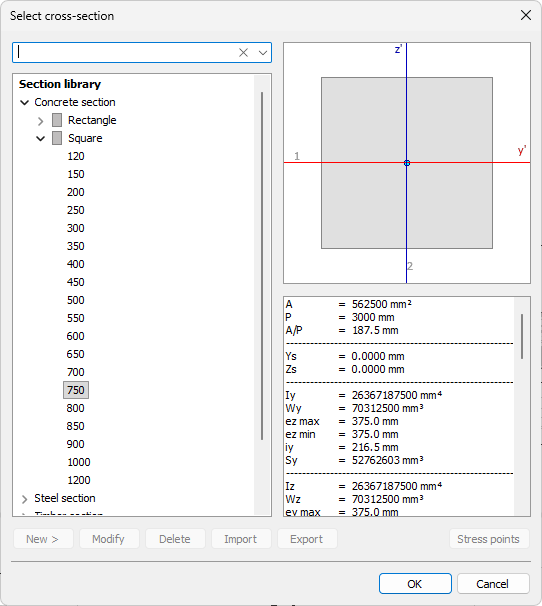Click the Concrete section label

(x=75, y=102)
